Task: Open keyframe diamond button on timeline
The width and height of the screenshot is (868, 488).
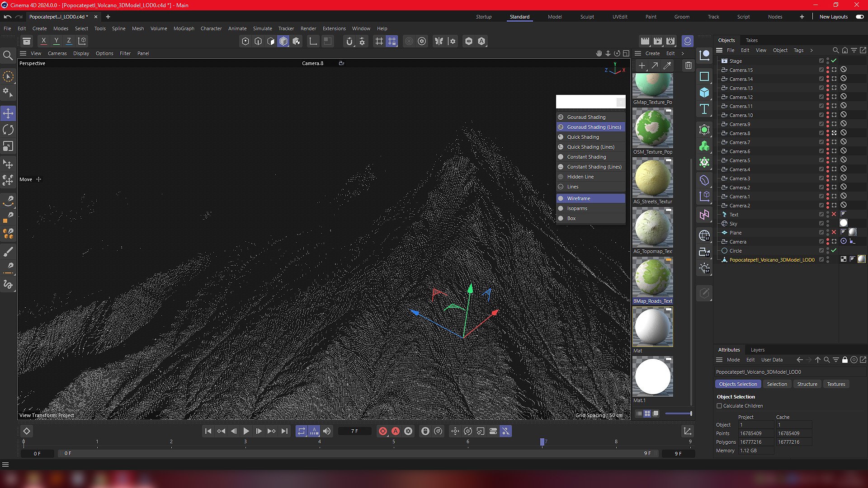Action: tap(27, 432)
